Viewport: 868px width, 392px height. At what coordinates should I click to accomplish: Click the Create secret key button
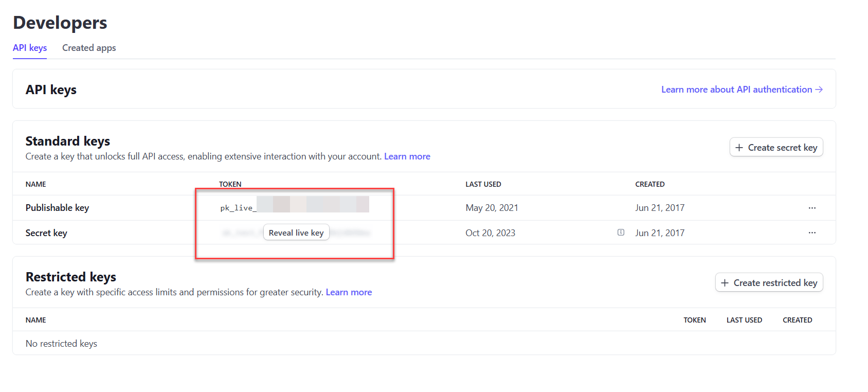[x=776, y=148]
